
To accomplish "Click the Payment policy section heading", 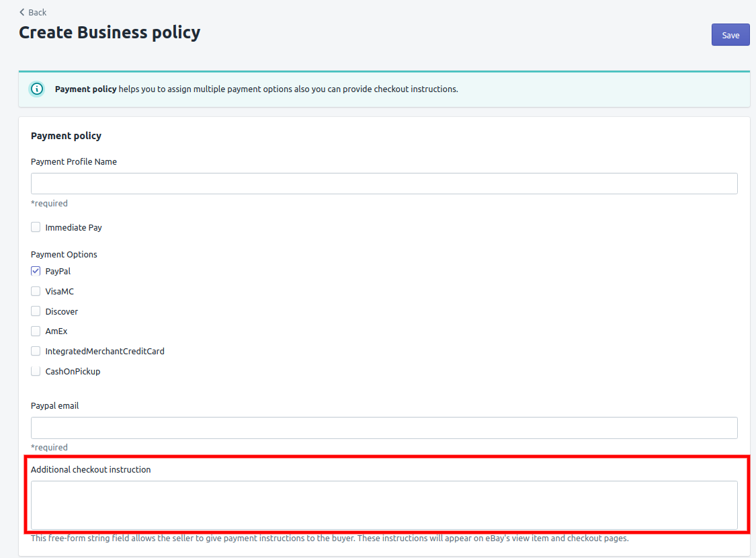I will (x=66, y=136).
